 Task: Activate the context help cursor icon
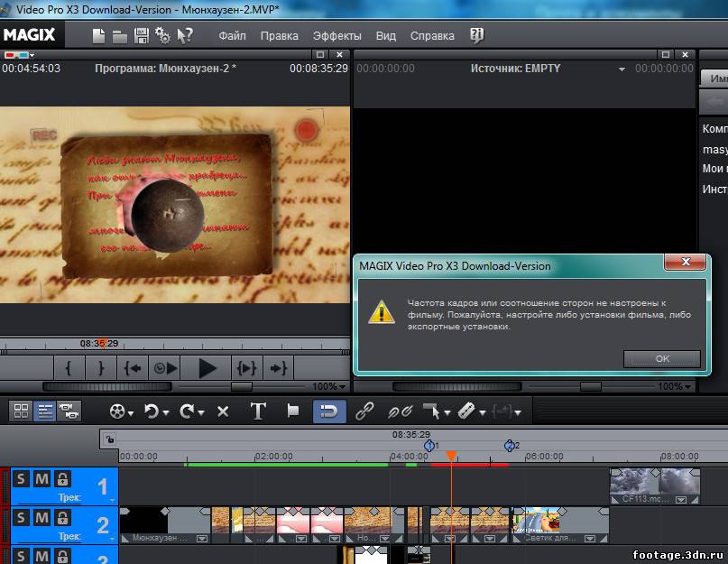pyautogui.click(x=185, y=35)
